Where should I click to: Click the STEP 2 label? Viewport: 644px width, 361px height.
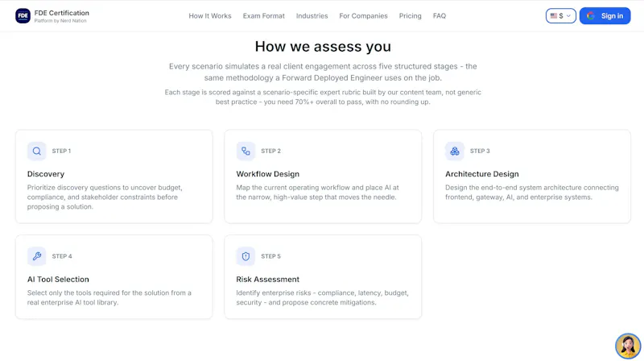pos(270,151)
